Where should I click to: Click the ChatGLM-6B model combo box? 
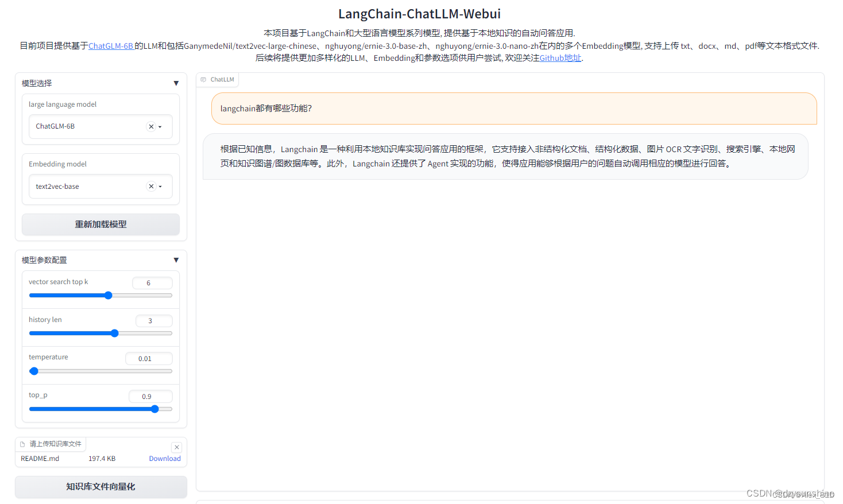click(100, 126)
